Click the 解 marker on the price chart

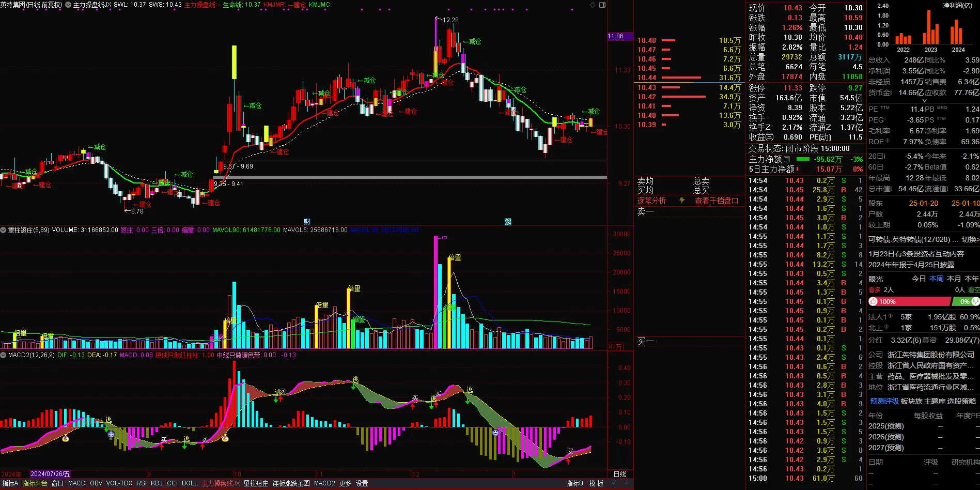508,221
